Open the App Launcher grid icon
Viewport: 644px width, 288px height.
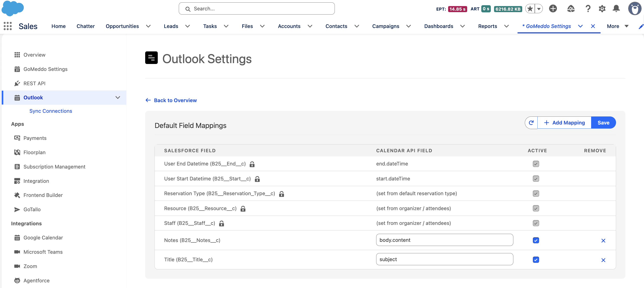8,26
